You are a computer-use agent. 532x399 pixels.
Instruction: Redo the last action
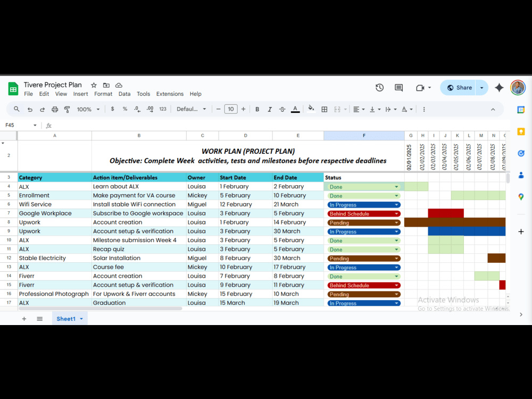tap(42, 109)
